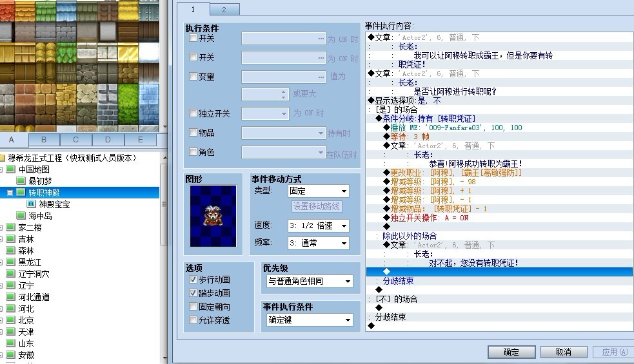This screenshot has height=364, width=634.
Task: Check the 角色 condition checkbox
Action: [193, 151]
